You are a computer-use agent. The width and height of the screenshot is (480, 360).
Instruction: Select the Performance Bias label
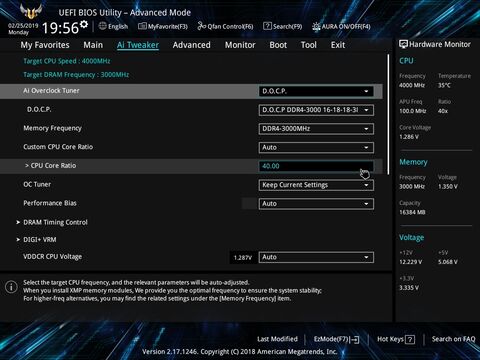50,203
